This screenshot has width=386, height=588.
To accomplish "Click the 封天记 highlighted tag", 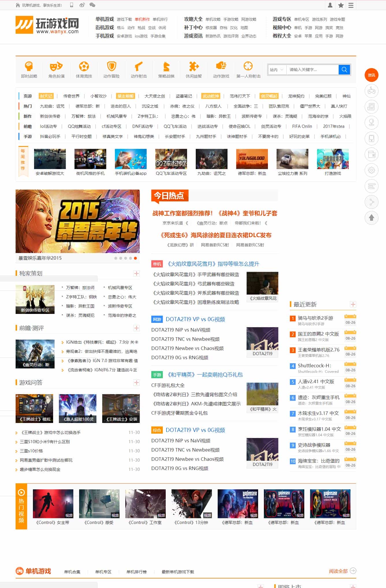I will point(46,96).
